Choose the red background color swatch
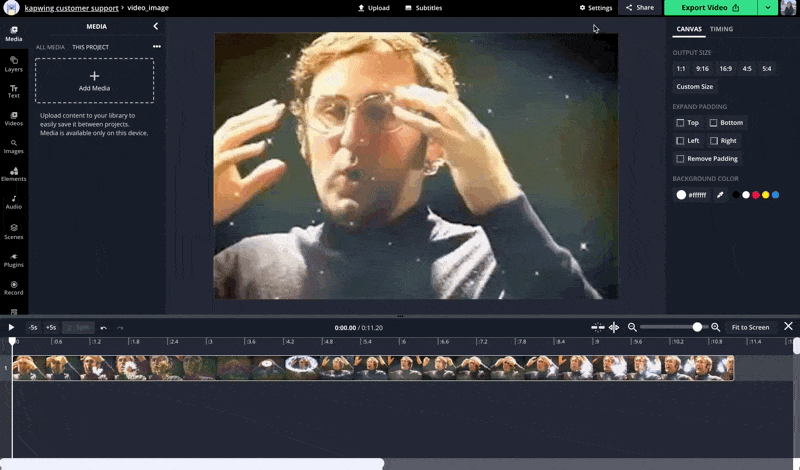The image size is (800, 470). click(756, 195)
